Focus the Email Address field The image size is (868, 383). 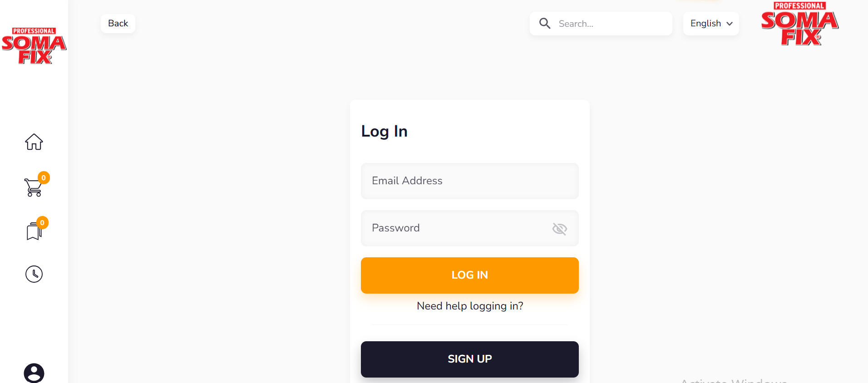469,181
